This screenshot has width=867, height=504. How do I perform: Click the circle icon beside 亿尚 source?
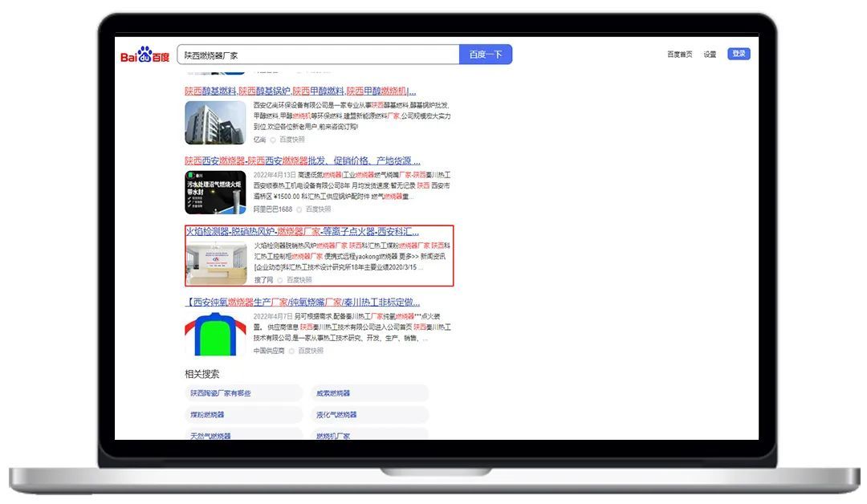coord(272,140)
